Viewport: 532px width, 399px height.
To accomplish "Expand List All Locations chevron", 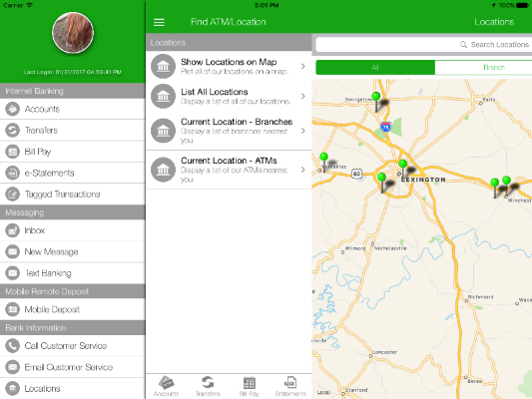I will (x=303, y=97).
